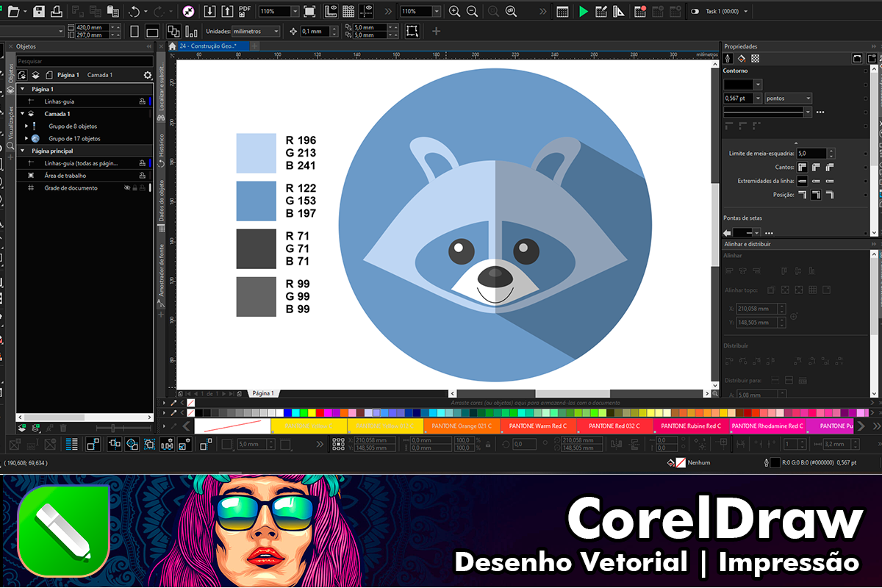Select portrait page orientation icon

click(133, 32)
